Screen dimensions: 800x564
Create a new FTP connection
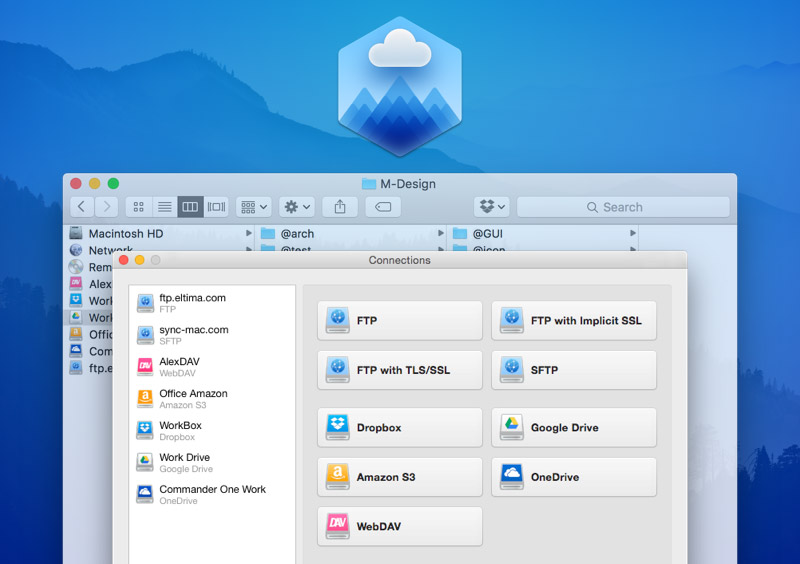click(x=399, y=321)
